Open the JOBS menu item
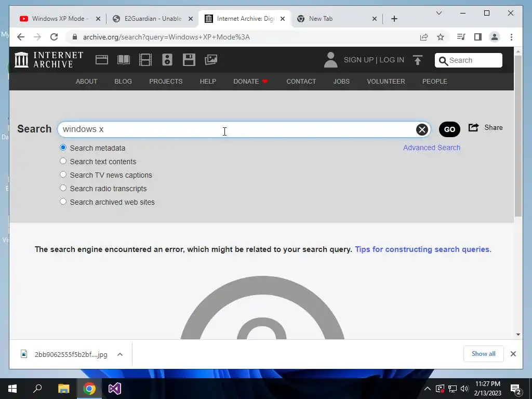532x399 pixels. click(341, 82)
